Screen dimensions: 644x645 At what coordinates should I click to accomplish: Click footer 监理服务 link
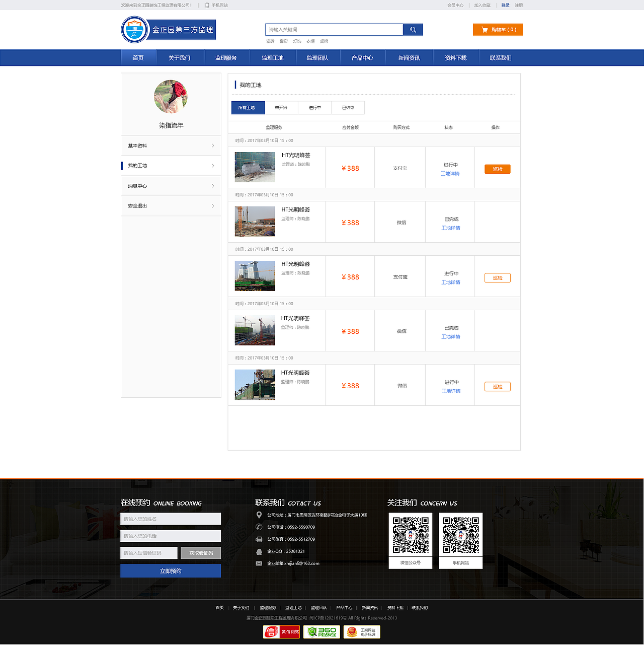point(268,608)
